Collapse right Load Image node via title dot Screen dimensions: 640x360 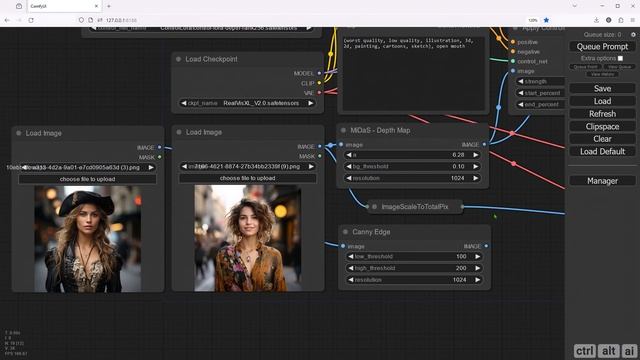pyautogui.click(x=179, y=132)
